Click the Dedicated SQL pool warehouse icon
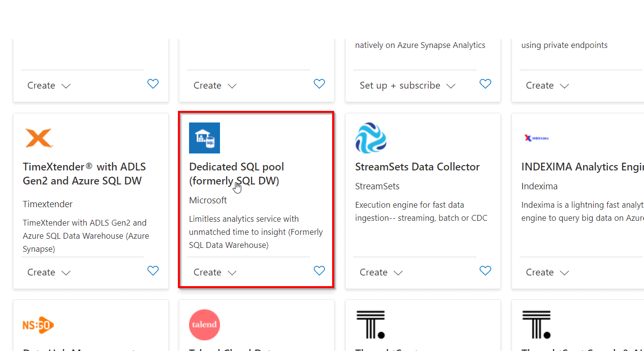The height and width of the screenshot is (351, 644). pyautogui.click(x=204, y=138)
